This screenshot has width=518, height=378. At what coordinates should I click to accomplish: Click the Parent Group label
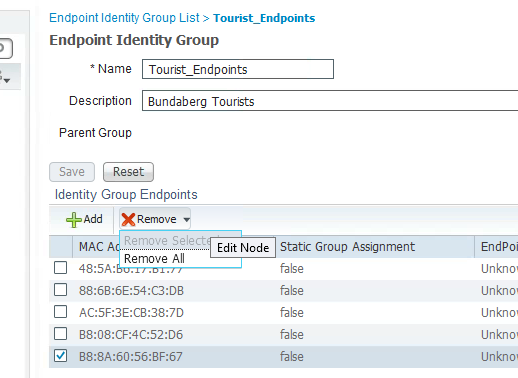95,133
